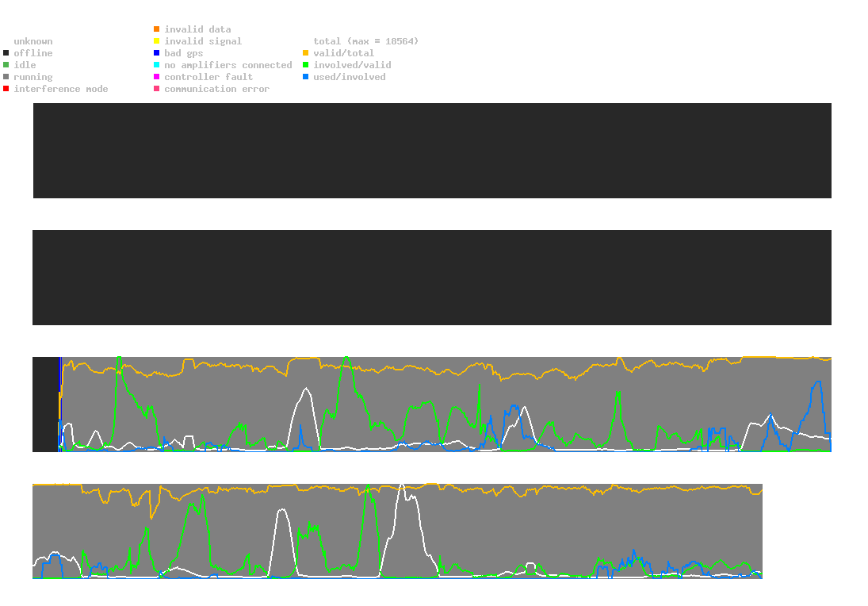868x606 pixels.
Task: Click the running chart that begins offline
Action: coord(432,405)
